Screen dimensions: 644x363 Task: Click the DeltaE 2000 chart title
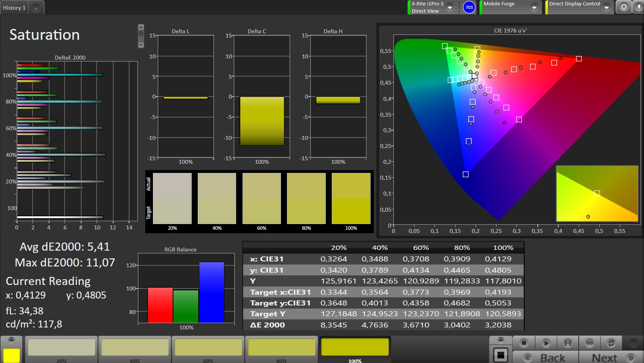tap(70, 58)
